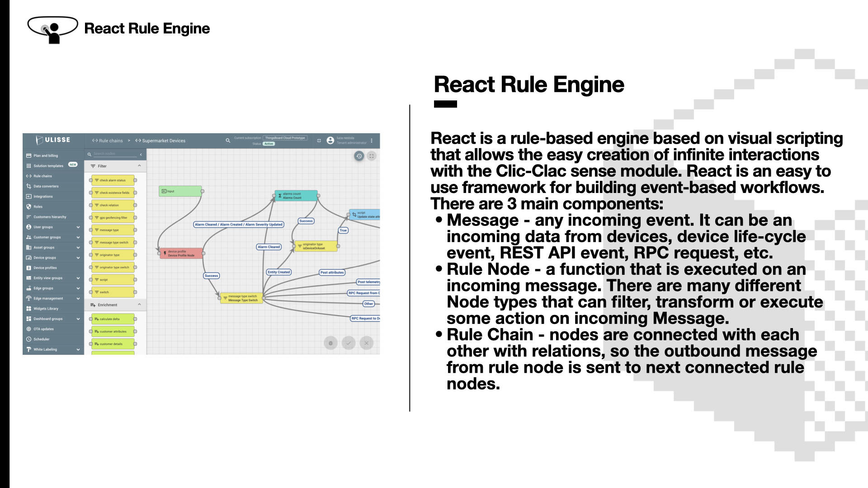The height and width of the screenshot is (488, 868).
Task: Collapse the node library with left chevron
Action: 141,155
